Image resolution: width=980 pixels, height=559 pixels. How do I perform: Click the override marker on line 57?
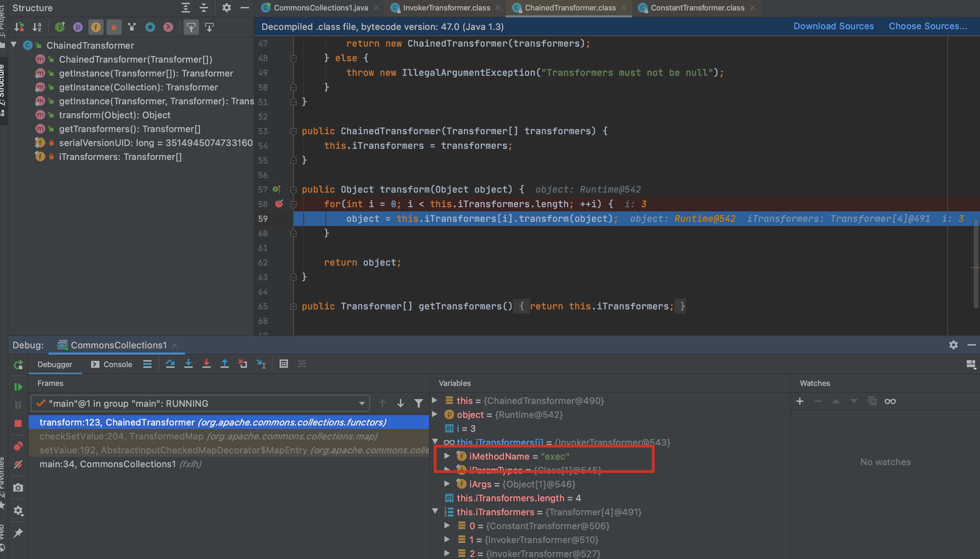point(277,189)
